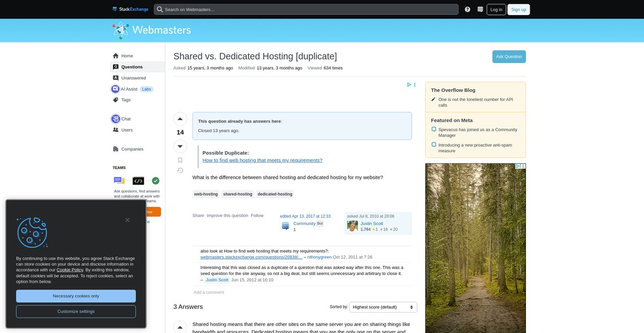The width and height of the screenshot is (644, 333).
Task: Click Improve this question
Action: [x=228, y=215]
